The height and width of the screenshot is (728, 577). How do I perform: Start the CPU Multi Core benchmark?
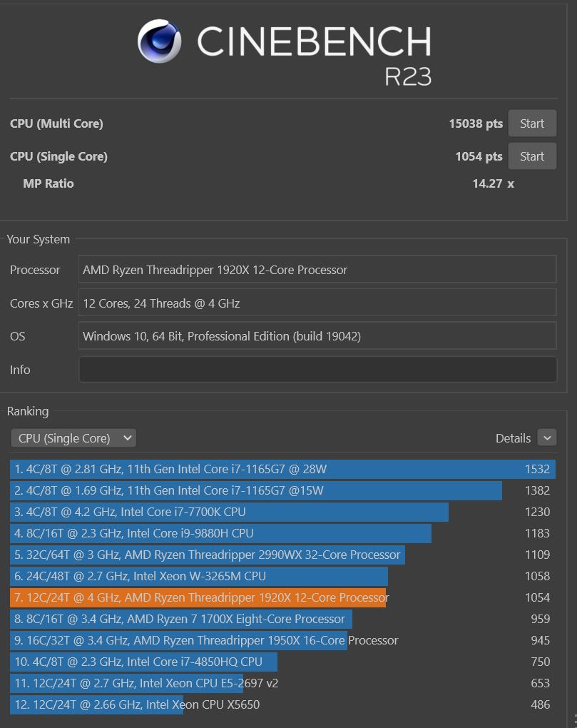pyautogui.click(x=531, y=123)
